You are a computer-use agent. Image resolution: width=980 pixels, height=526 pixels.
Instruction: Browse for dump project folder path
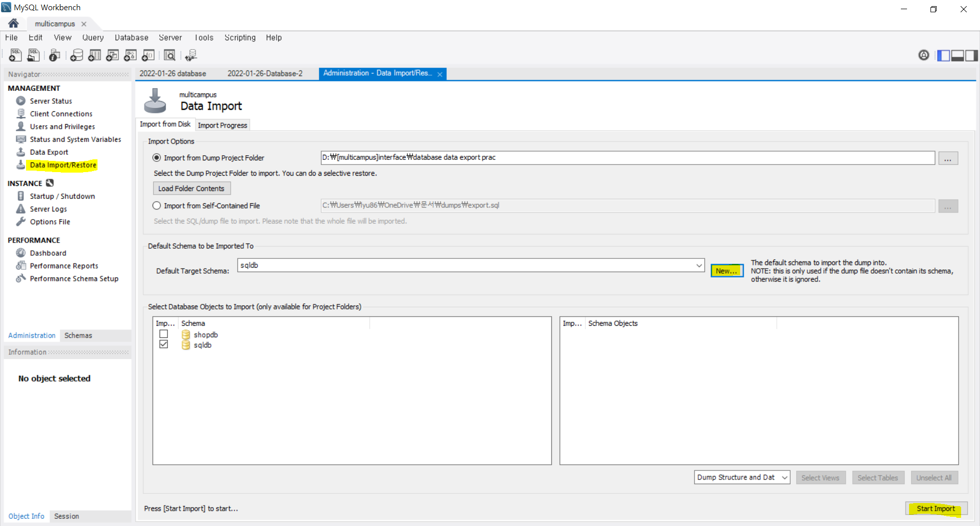click(x=948, y=158)
